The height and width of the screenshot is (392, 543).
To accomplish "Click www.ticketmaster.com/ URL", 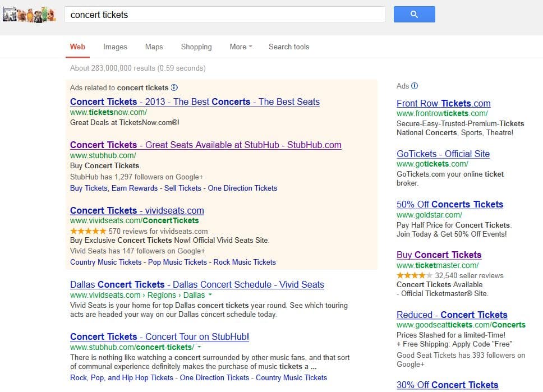I will tap(438, 266).
